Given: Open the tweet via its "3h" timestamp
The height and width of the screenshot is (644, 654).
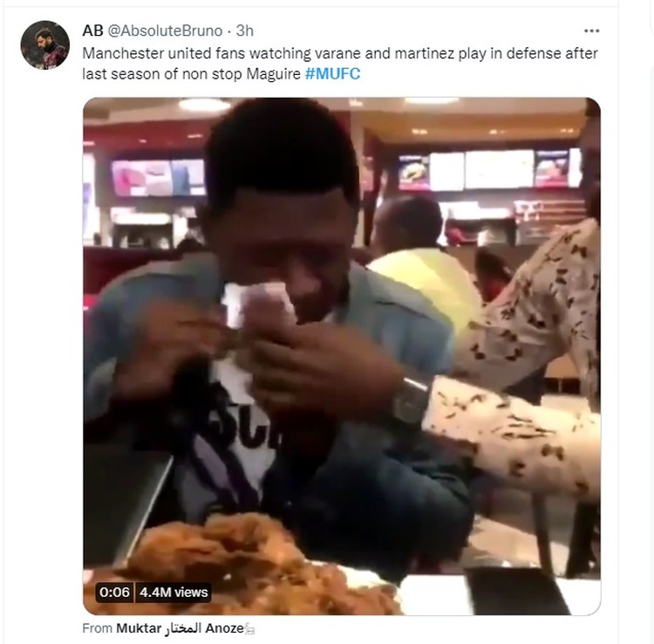Looking at the screenshot, I should point(245,31).
